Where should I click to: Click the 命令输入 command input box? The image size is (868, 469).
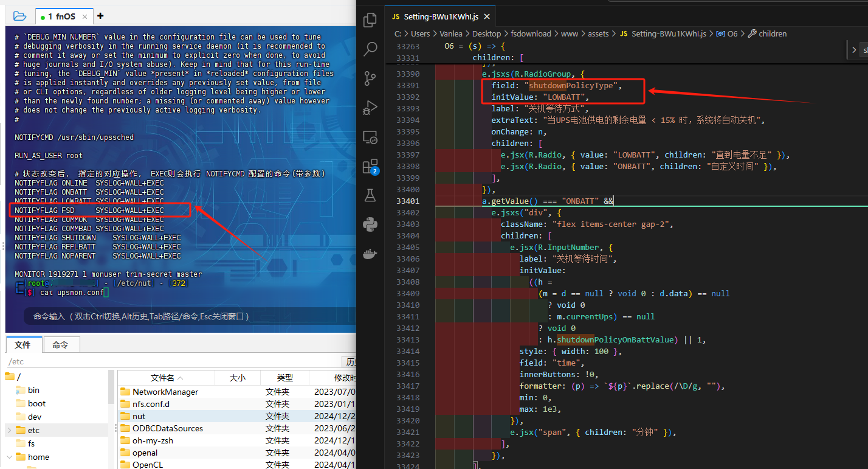pos(188,316)
